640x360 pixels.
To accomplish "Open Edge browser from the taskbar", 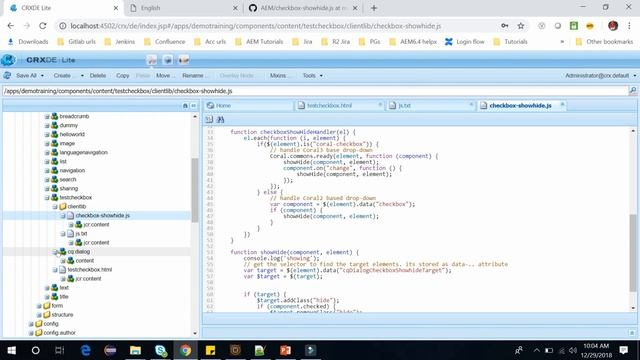I will [85, 350].
